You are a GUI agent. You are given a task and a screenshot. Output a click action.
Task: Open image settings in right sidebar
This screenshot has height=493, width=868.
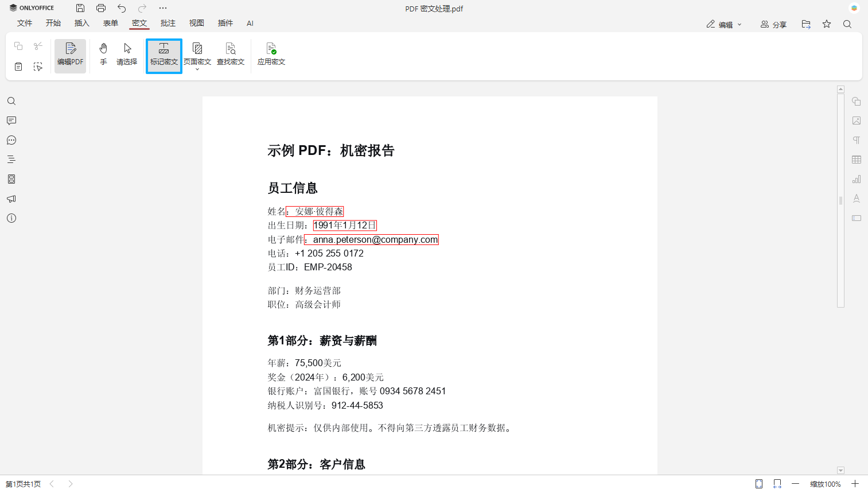pyautogui.click(x=856, y=121)
